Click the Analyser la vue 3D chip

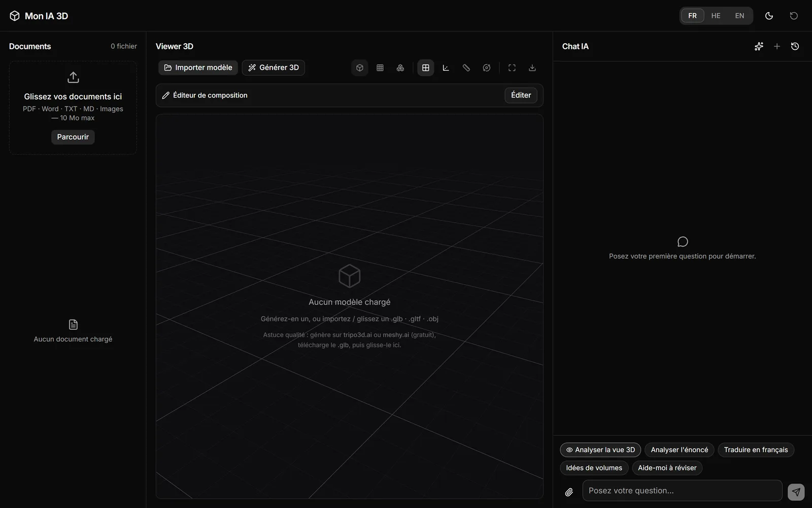[600, 450]
